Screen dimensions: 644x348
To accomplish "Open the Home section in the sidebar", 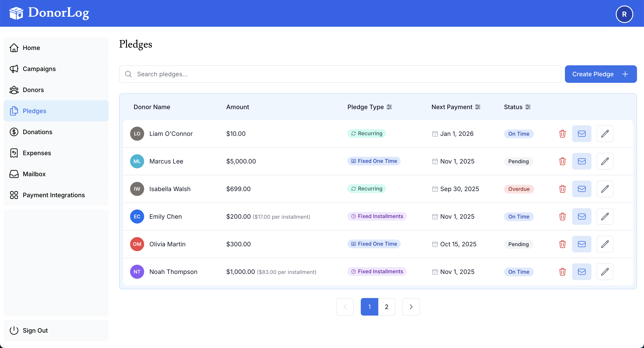I will click(x=31, y=48).
